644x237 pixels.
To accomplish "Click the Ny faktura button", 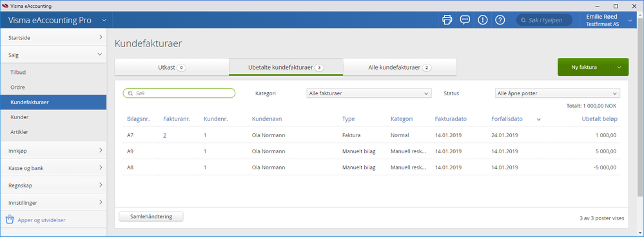I will [584, 67].
